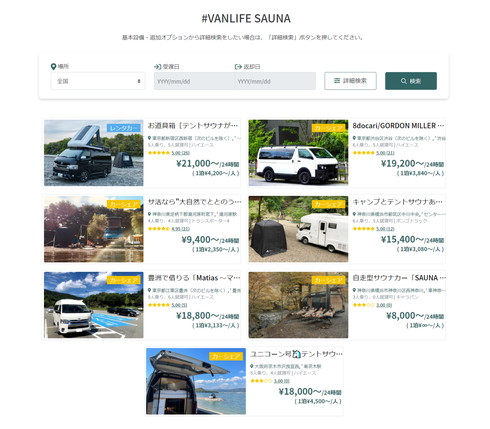Open the 詳細検索 detailed search button
The image size is (490, 429).
(350, 81)
